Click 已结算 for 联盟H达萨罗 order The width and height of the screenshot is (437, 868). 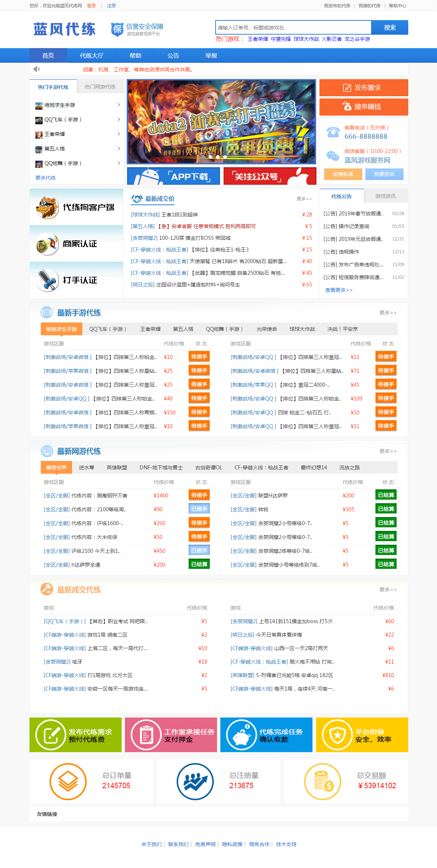coord(386,495)
